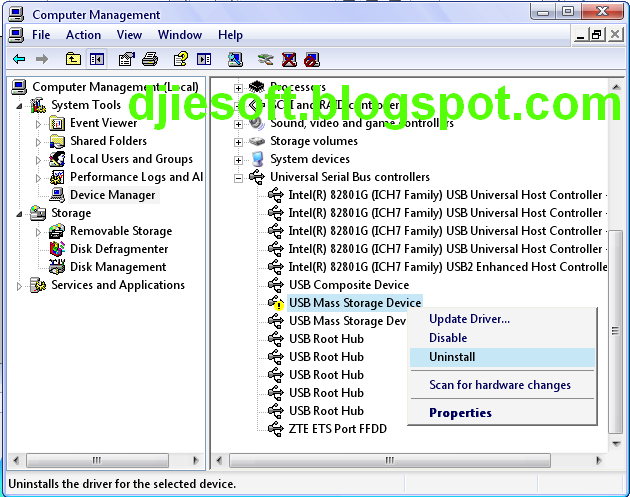630x497 pixels.
Task: Click the right pane vertical scrollbar thumb
Action: coord(615,331)
